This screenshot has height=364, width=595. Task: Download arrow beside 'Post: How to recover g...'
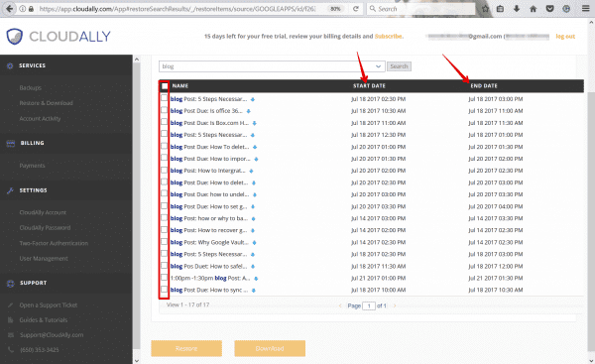pyautogui.click(x=253, y=230)
